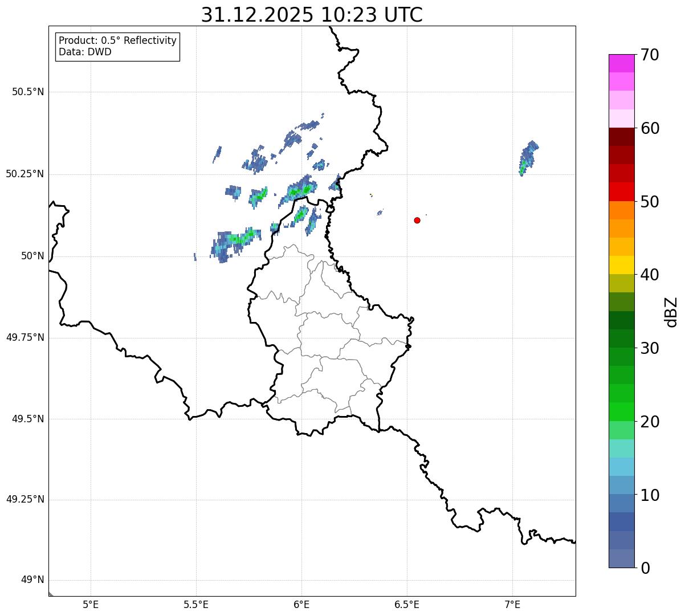This screenshot has width=685, height=616.
Task: Click the 5°E longitude tick label
Action: click(x=91, y=604)
